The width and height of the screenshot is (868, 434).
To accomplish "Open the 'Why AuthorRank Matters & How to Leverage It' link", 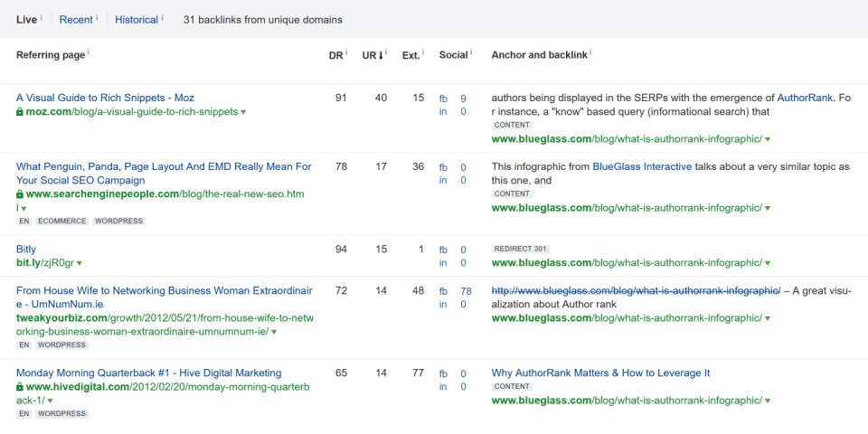I will click(600, 373).
